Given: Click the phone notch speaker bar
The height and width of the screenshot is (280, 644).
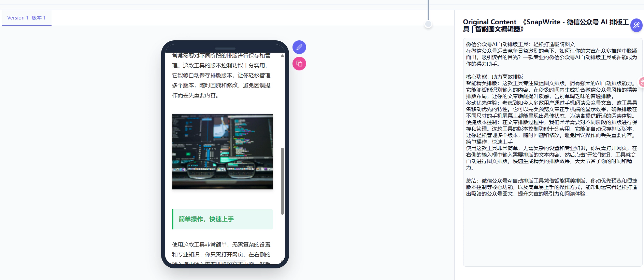Looking at the screenshot, I should click(x=225, y=49).
